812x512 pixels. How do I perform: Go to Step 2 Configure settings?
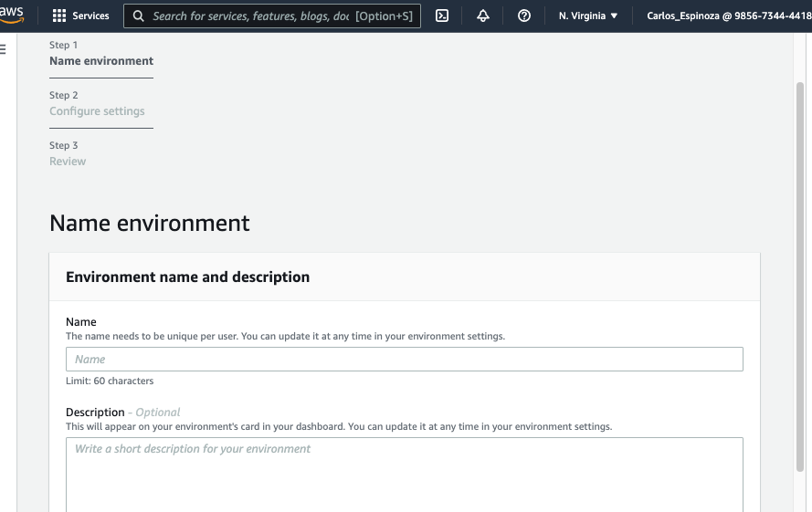(97, 110)
